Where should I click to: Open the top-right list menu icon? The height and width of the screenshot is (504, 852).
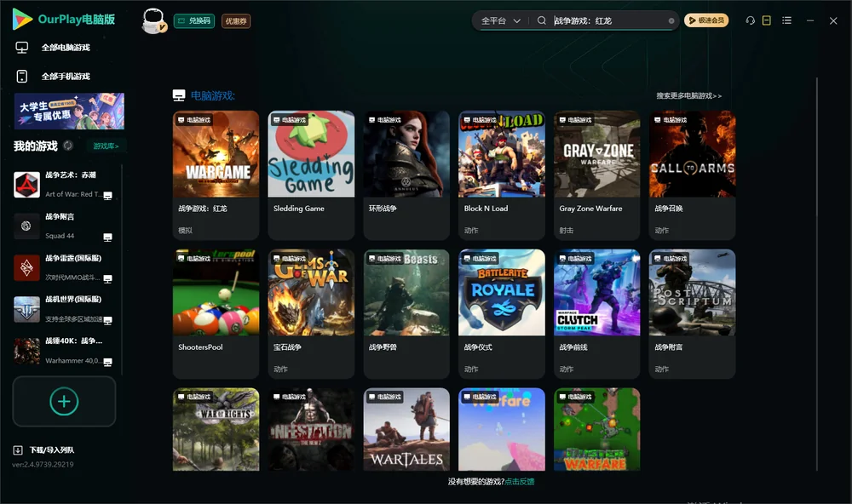tap(786, 20)
